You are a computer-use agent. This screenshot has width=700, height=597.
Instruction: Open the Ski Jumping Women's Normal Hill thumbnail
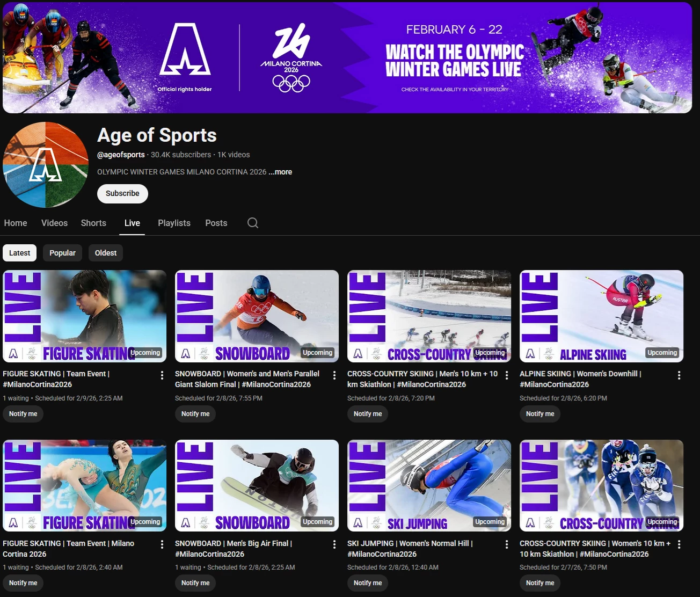click(429, 486)
